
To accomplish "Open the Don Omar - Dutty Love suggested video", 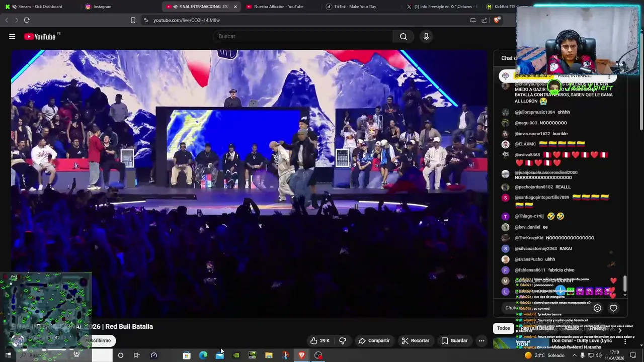I will tap(582, 343).
